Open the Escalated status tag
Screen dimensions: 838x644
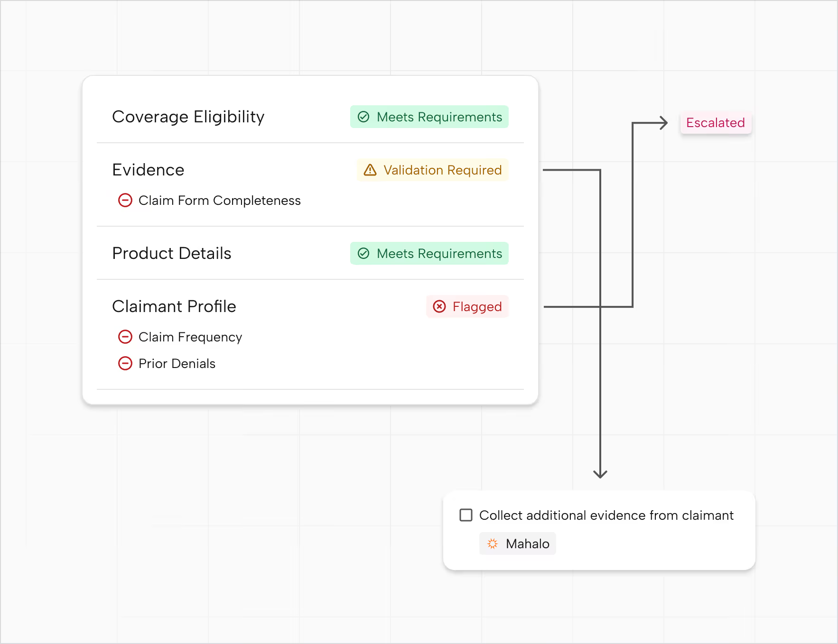point(716,123)
